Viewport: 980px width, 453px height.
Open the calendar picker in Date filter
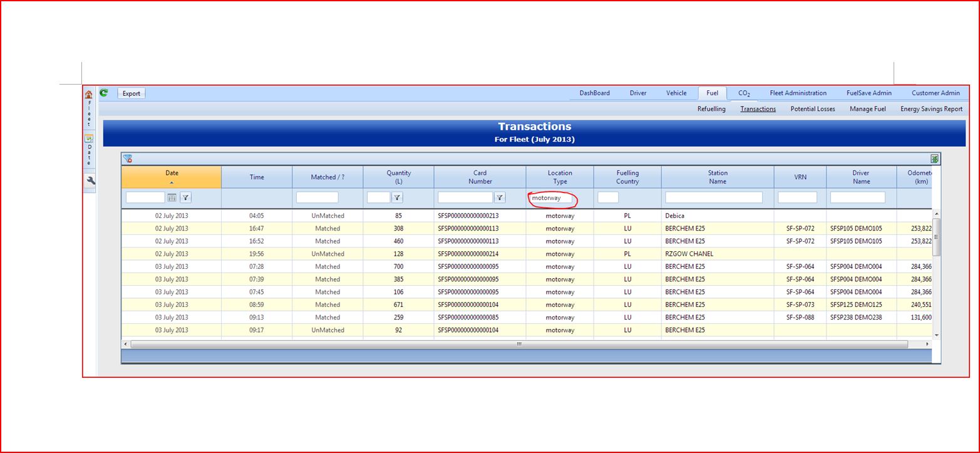point(172,197)
